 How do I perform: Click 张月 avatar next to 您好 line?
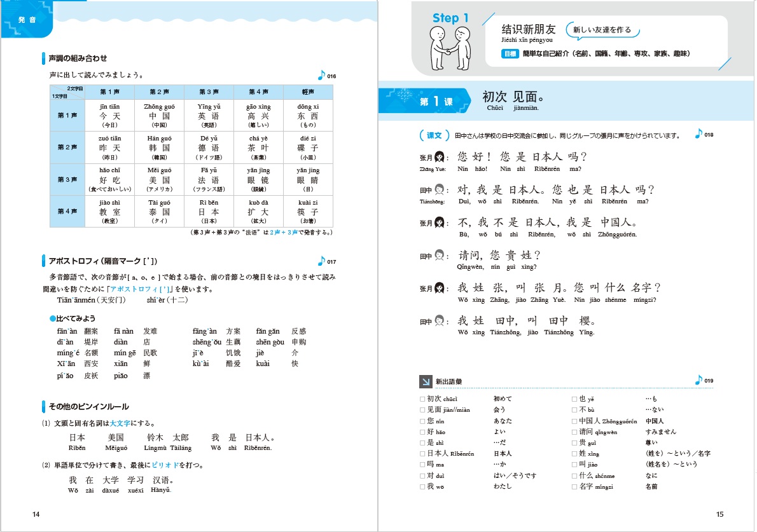[x=439, y=157]
